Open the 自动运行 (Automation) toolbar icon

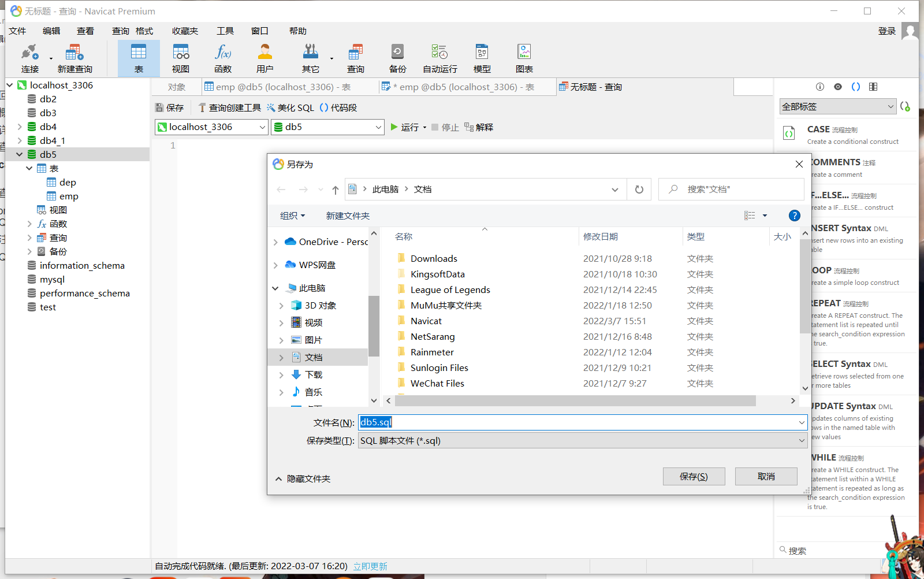(440, 58)
